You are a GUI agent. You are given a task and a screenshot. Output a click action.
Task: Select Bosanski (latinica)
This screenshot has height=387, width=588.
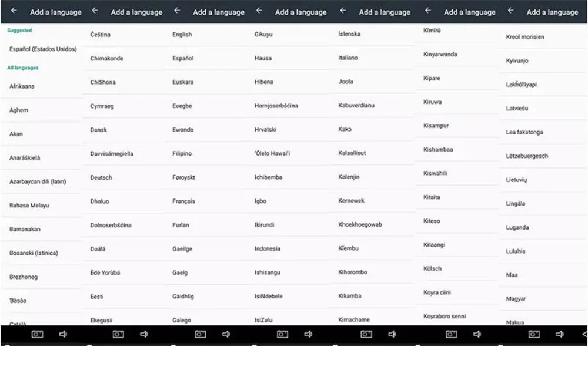tap(41, 253)
